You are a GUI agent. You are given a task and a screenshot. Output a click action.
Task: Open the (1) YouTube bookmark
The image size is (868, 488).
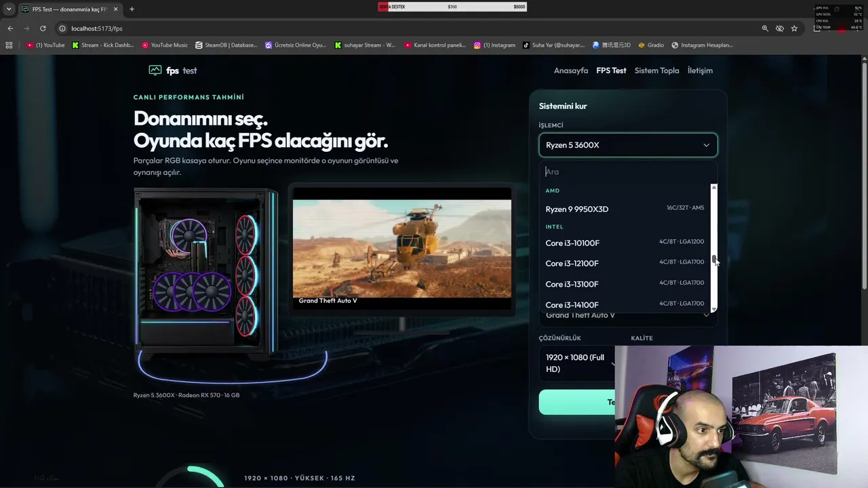[45, 45]
